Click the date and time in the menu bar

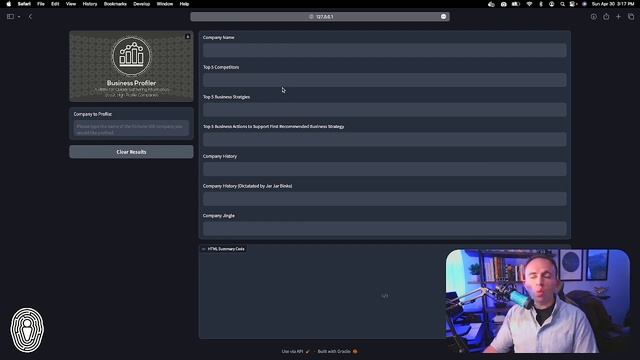[613, 4]
